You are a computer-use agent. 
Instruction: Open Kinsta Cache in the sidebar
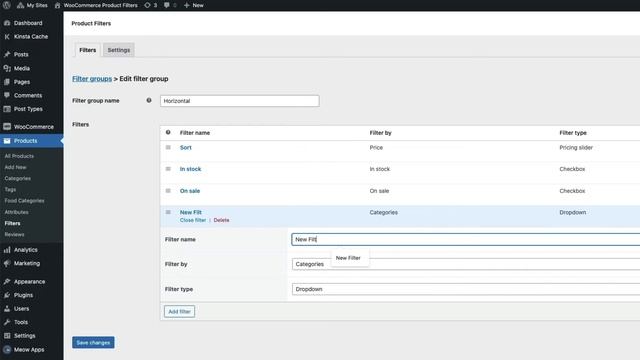coord(31,36)
